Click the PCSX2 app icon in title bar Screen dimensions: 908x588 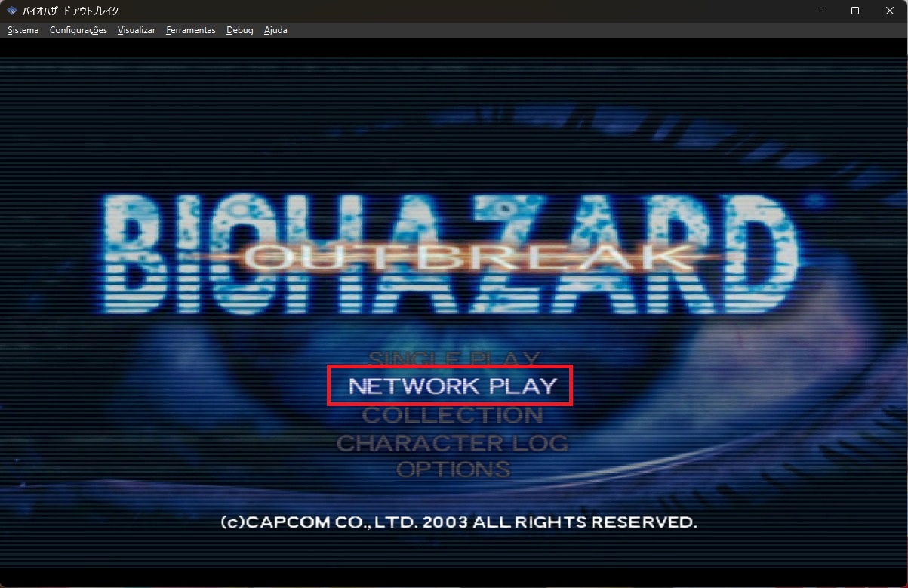coord(12,11)
